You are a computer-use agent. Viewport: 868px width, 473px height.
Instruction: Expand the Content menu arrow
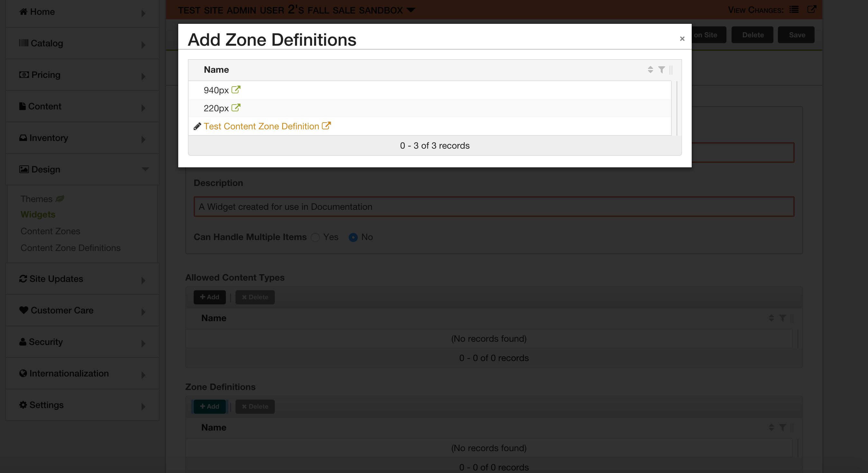[x=143, y=108]
